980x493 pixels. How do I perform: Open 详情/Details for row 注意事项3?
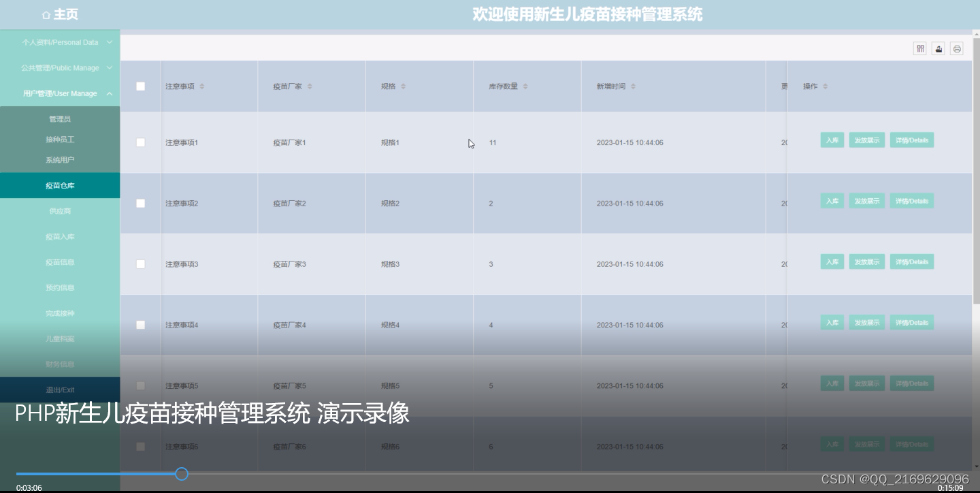912,261
